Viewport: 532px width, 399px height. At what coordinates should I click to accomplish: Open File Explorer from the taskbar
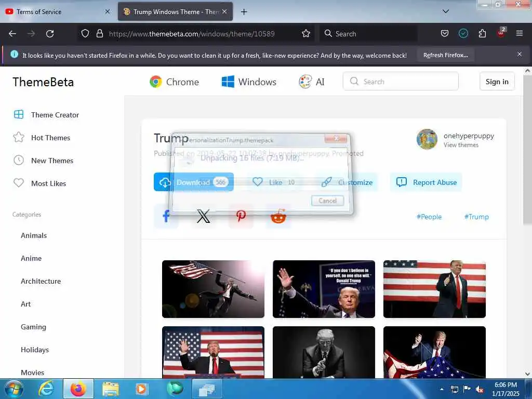pos(110,389)
